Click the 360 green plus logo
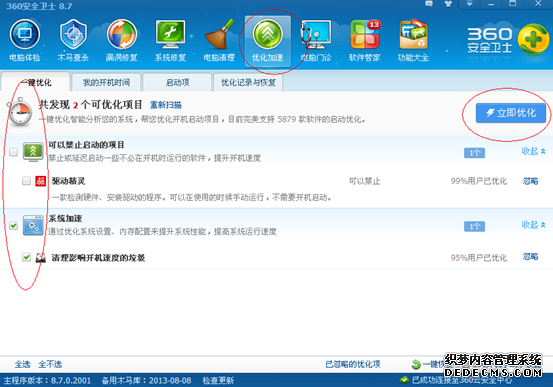The image size is (553, 387). point(533,39)
